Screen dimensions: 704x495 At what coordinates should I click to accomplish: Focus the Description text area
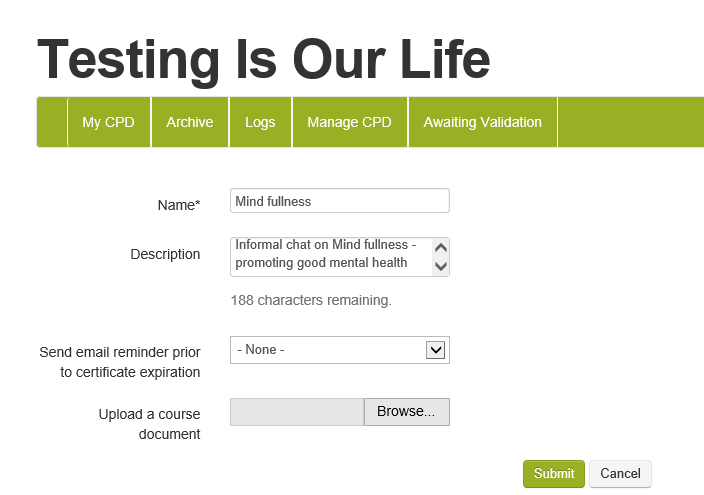click(330, 256)
